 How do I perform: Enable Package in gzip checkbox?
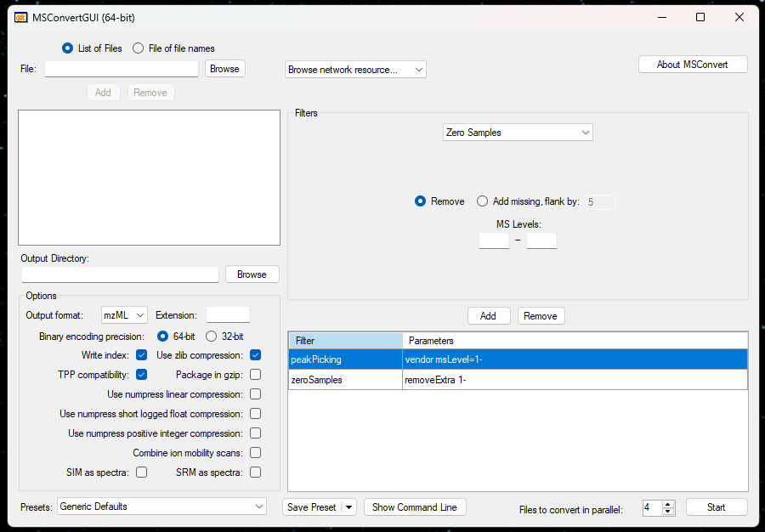tap(255, 375)
